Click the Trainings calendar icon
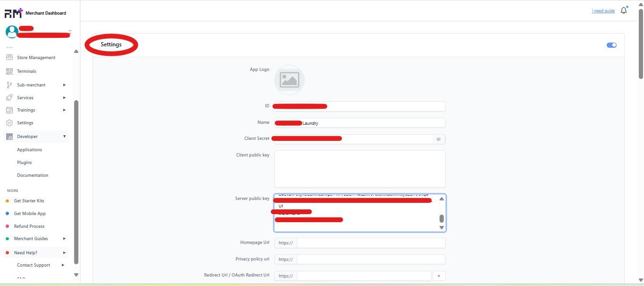This screenshot has width=644, height=286. point(9,110)
